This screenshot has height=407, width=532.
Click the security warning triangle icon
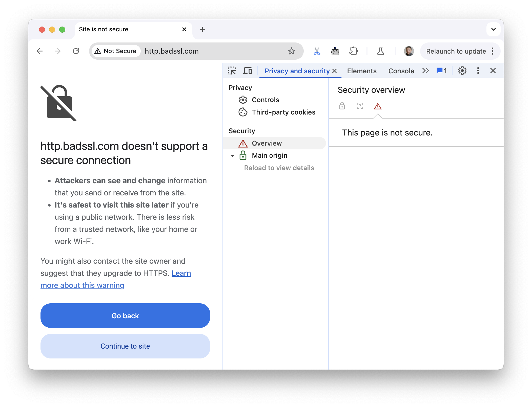[x=377, y=106]
